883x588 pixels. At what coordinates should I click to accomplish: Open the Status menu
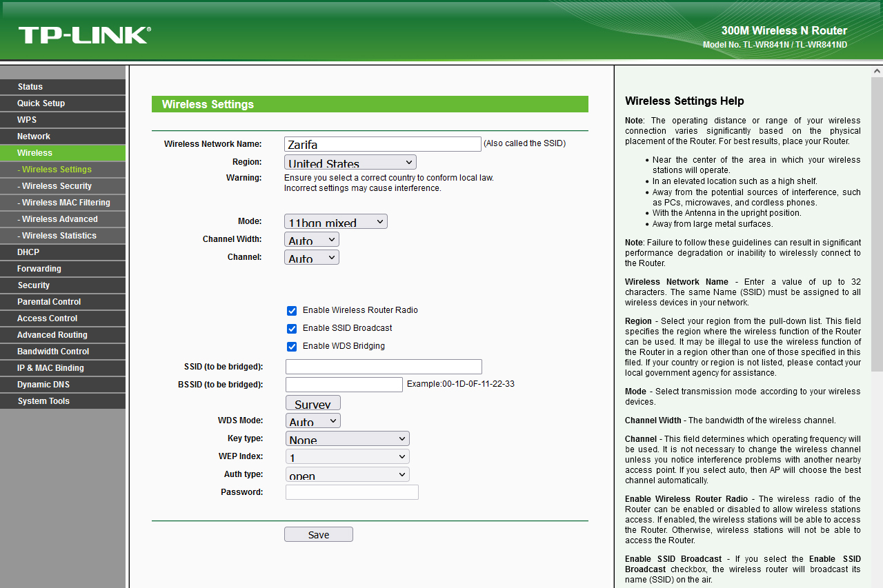[x=63, y=87]
